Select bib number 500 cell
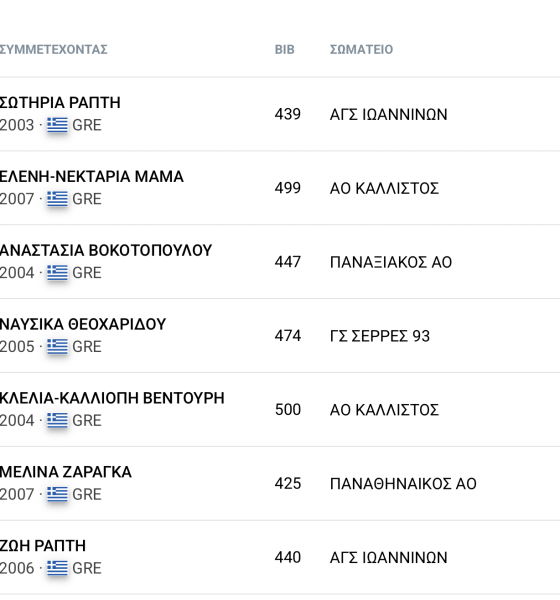The width and height of the screenshot is (560, 600). coord(288,410)
